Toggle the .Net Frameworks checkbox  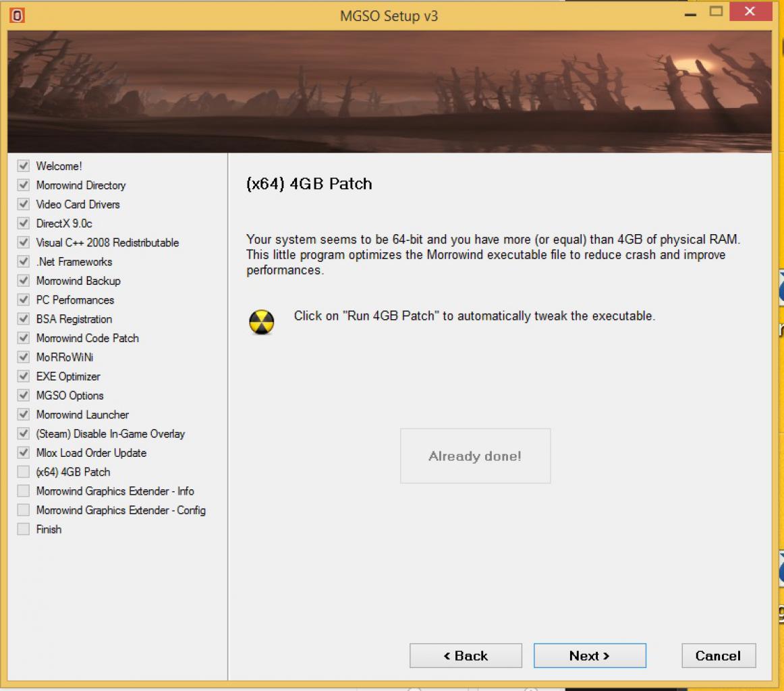pyautogui.click(x=23, y=262)
